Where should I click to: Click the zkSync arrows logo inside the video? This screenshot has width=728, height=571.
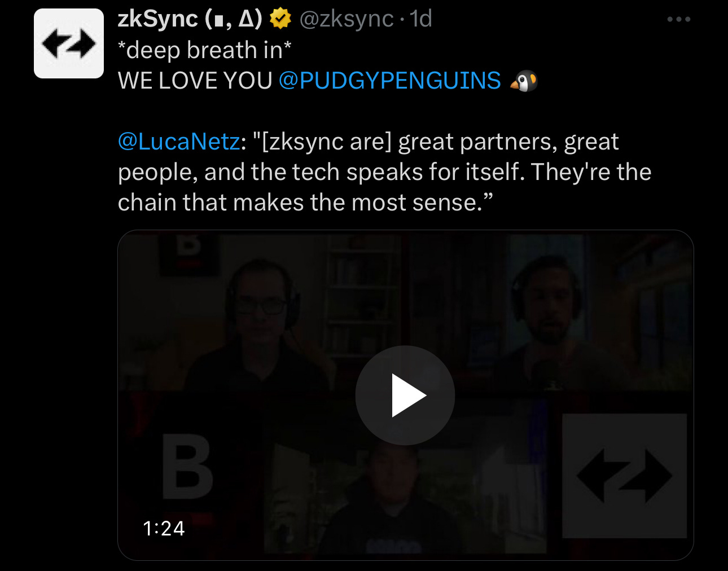tap(624, 476)
